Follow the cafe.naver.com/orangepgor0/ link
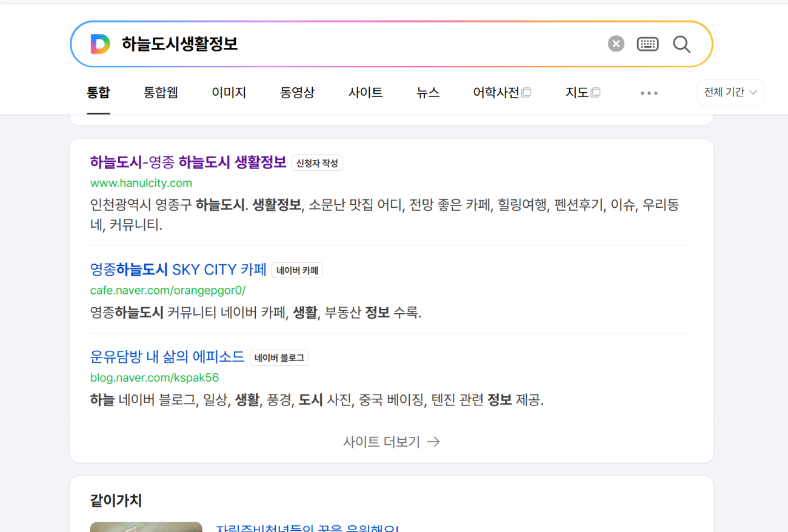The width and height of the screenshot is (788, 532). (x=168, y=290)
